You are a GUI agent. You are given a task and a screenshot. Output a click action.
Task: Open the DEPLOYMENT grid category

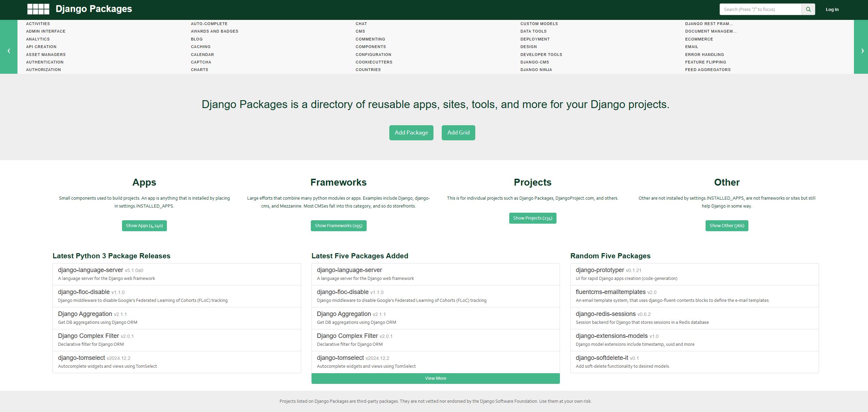click(x=535, y=39)
